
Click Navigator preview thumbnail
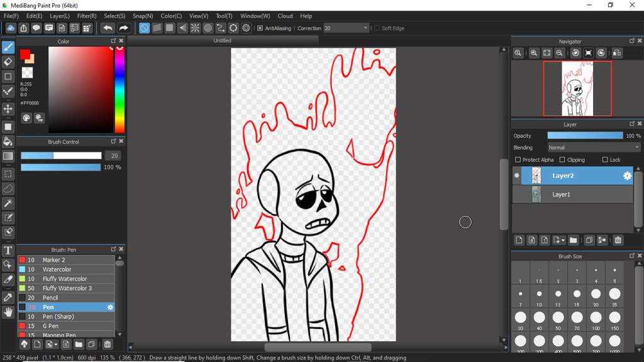577,88
